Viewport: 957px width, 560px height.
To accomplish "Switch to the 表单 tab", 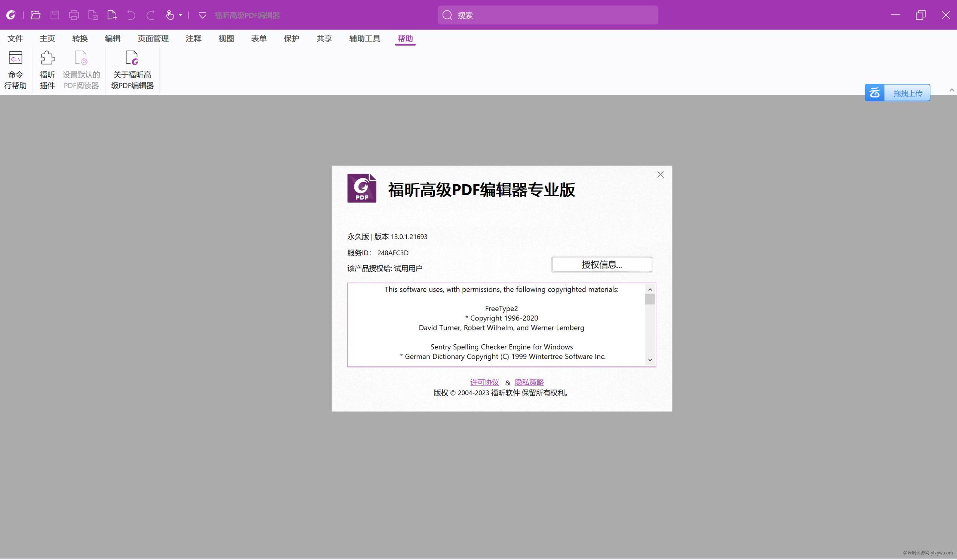I will pyautogui.click(x=259, y=39).
